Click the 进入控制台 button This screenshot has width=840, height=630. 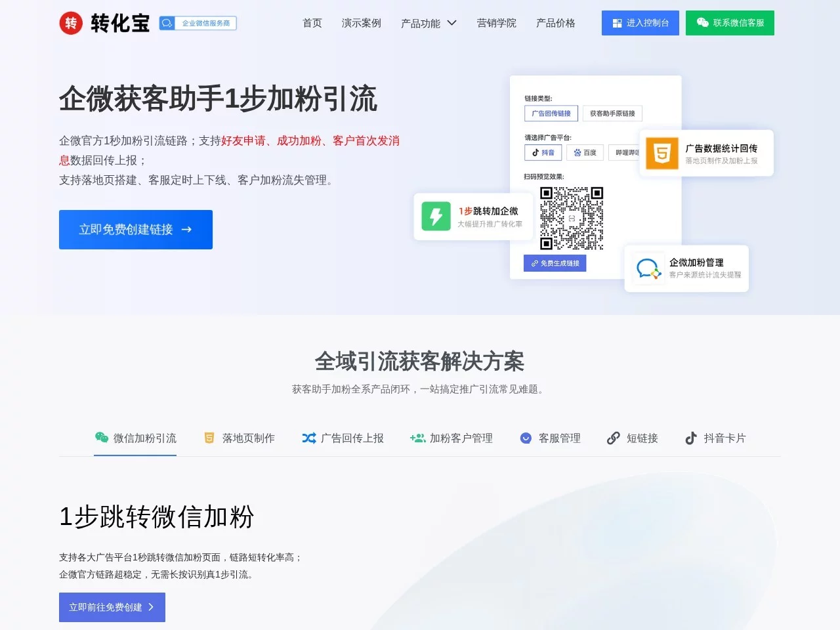point(640,23)
